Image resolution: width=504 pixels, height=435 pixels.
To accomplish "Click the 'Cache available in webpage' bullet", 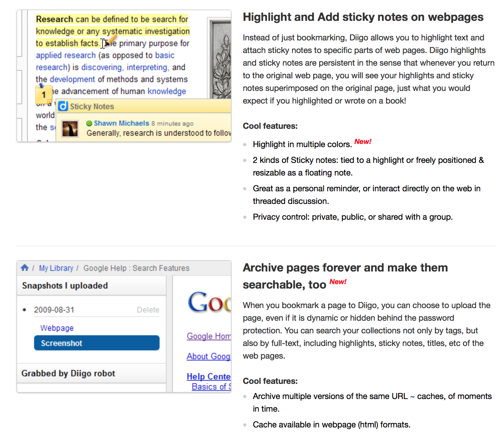I will pos(331,425).
